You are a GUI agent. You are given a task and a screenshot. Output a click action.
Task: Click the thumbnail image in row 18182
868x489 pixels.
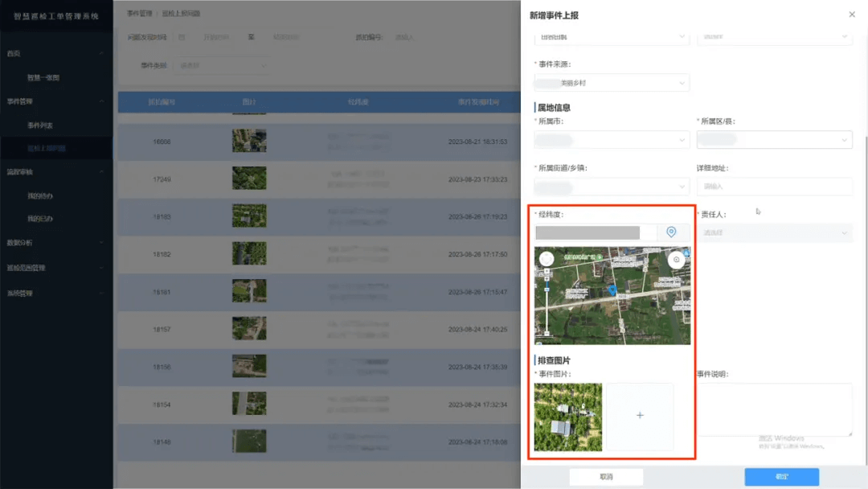click(x=249, y=253)
